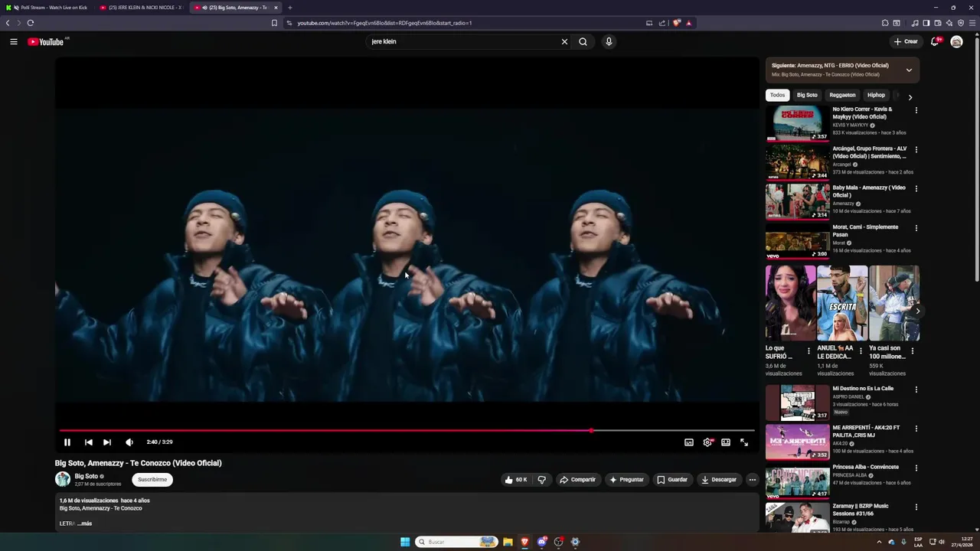Switch to the JERE KLEIN & NICKI NICOLE tab

[140, 8]
